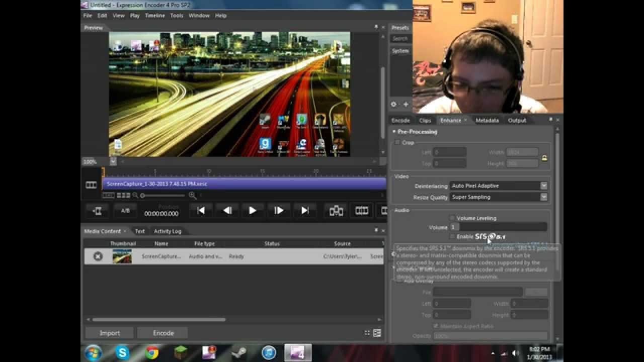Image resolution: width=644 pixels, height=362 pixels.
Task: Toggle Maintain Aspect Ratio checkbox
Action: click(x=436, y=326)
